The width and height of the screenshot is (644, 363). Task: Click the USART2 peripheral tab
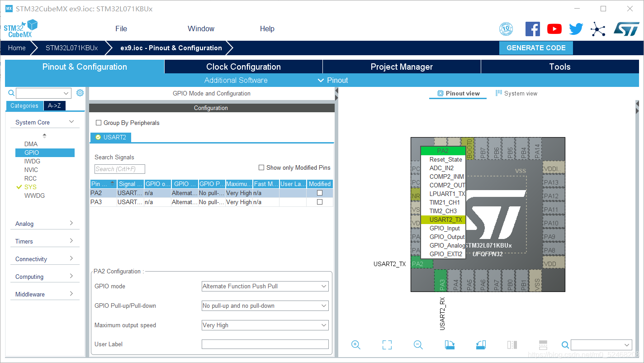[x=111, y=137]
